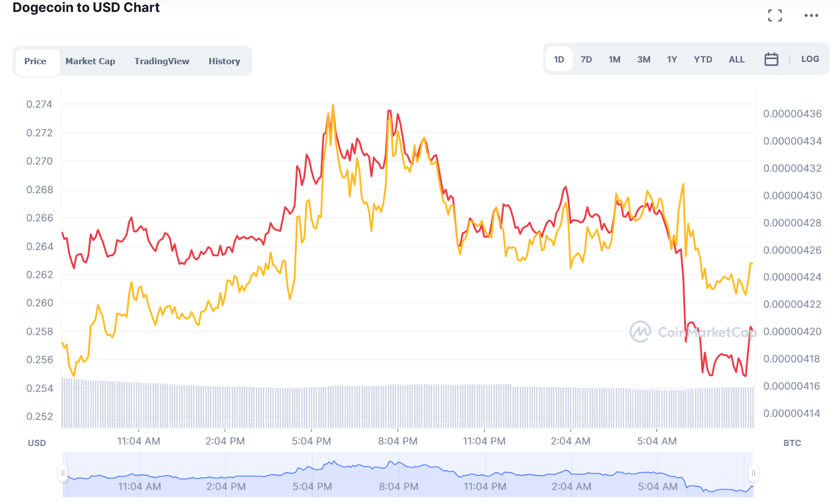The image size is (840, 504).
Task: Open the calendar date range picker
Action: [x=771, y=59]
